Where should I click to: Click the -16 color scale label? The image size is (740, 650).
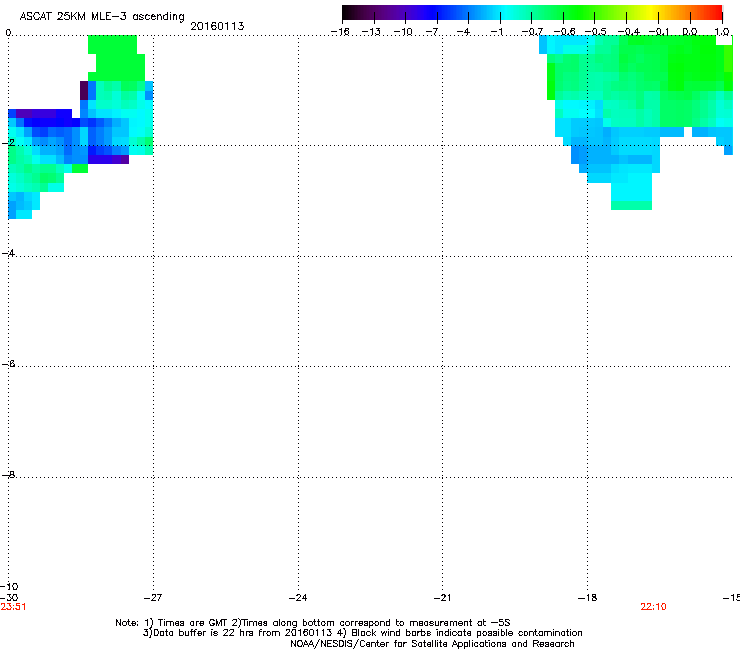point(340,32)
